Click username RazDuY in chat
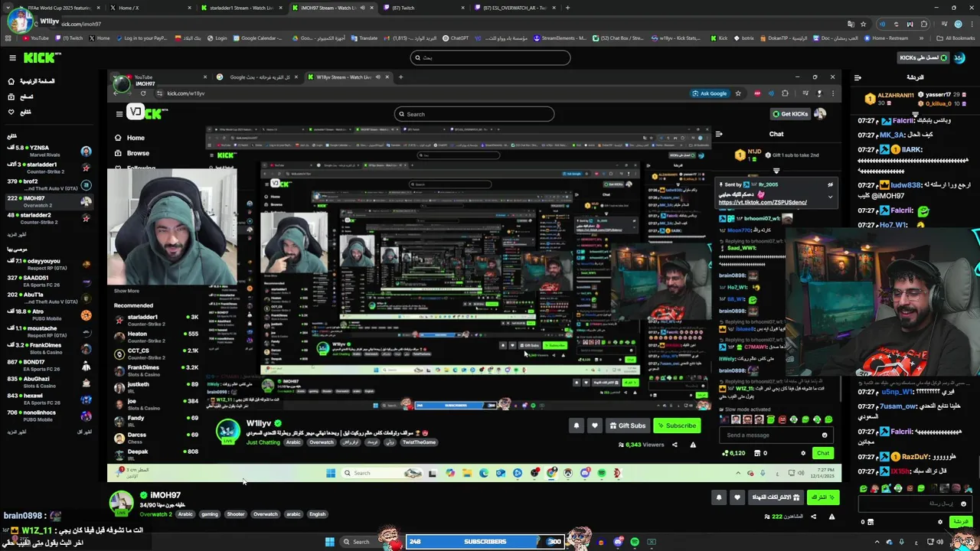The height and width of the screenshot is (551, 980). pyautogui.click(x=915, y=456)
